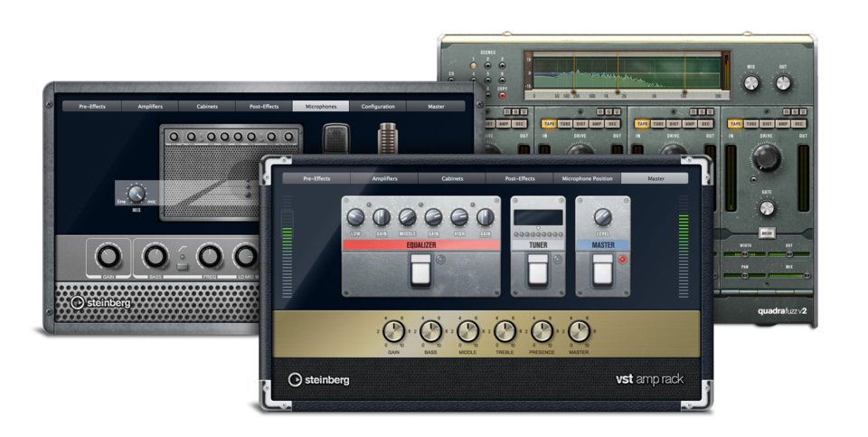Select the black condenser microphone icon

pyautogui.click(x=336, y=138)
